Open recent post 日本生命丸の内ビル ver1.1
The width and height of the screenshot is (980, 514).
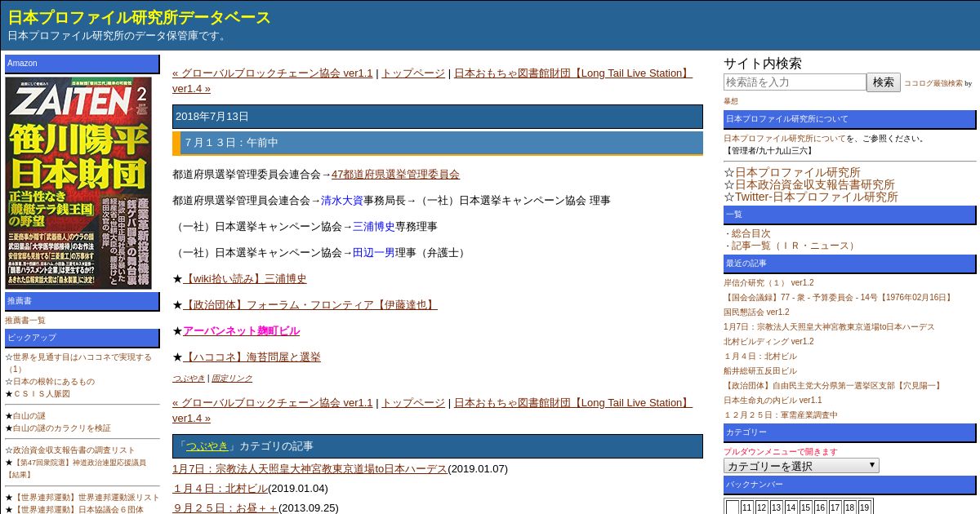tap(773, 400)
